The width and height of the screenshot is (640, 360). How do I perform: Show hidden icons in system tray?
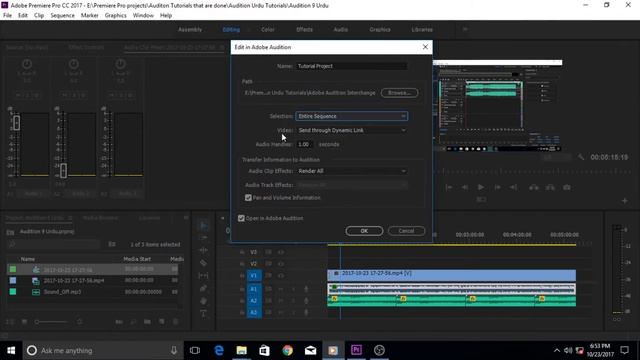pos(557,350)
